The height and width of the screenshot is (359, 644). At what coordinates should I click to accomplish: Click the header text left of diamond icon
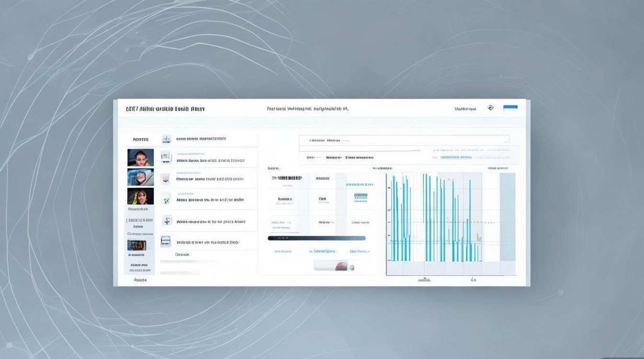click(465, 109)
